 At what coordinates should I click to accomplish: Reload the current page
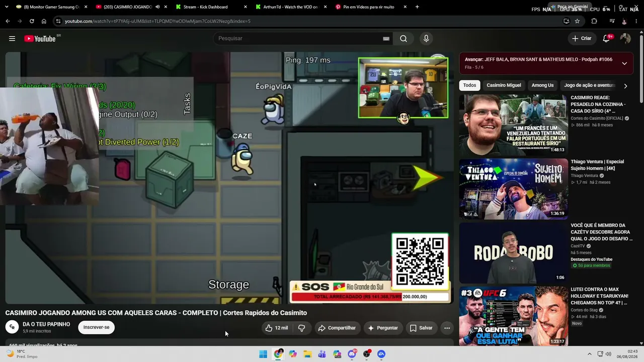(x=32, y=21)
